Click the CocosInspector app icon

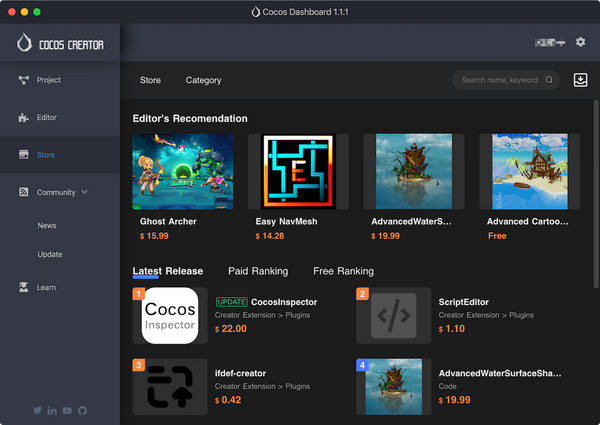[170, 316]
